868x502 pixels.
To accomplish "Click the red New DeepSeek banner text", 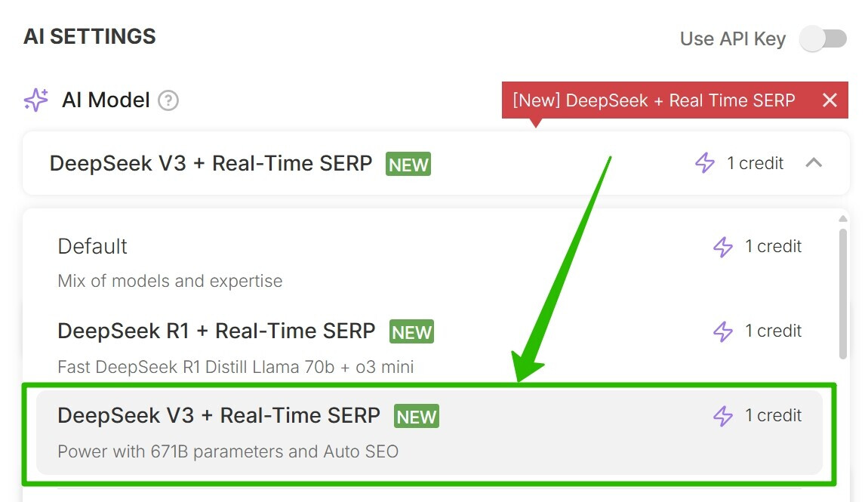I will (654, 100).
